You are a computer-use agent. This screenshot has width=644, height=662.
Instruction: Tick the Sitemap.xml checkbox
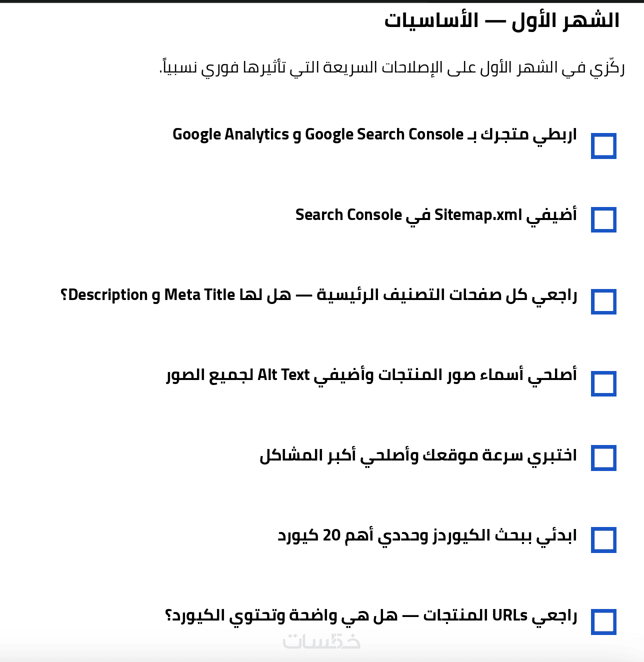pyautogui.click(x=603, y=220)
